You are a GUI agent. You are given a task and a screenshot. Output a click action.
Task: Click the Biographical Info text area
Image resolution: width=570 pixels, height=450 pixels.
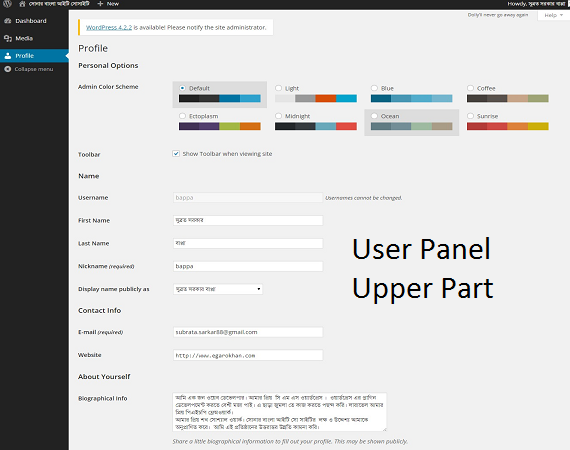[x=280, y=412]
